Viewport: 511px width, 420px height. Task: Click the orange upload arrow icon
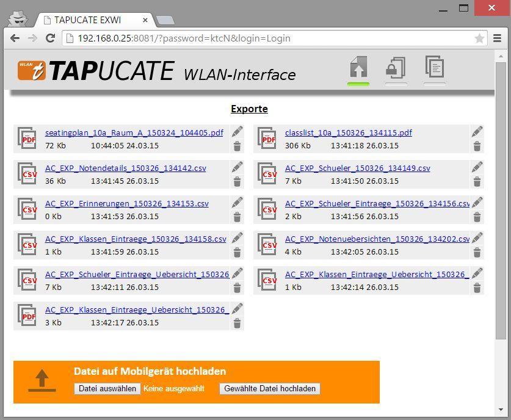point(42,380)
